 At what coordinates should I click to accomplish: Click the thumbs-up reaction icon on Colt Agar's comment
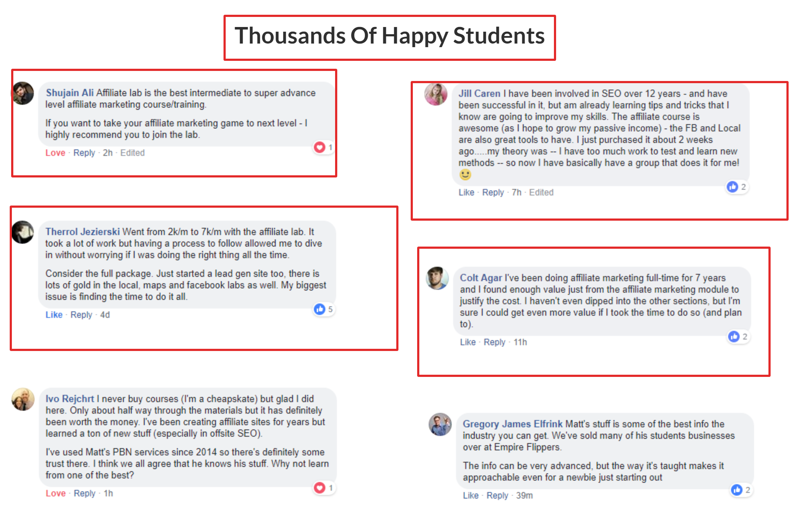(734, 337)
